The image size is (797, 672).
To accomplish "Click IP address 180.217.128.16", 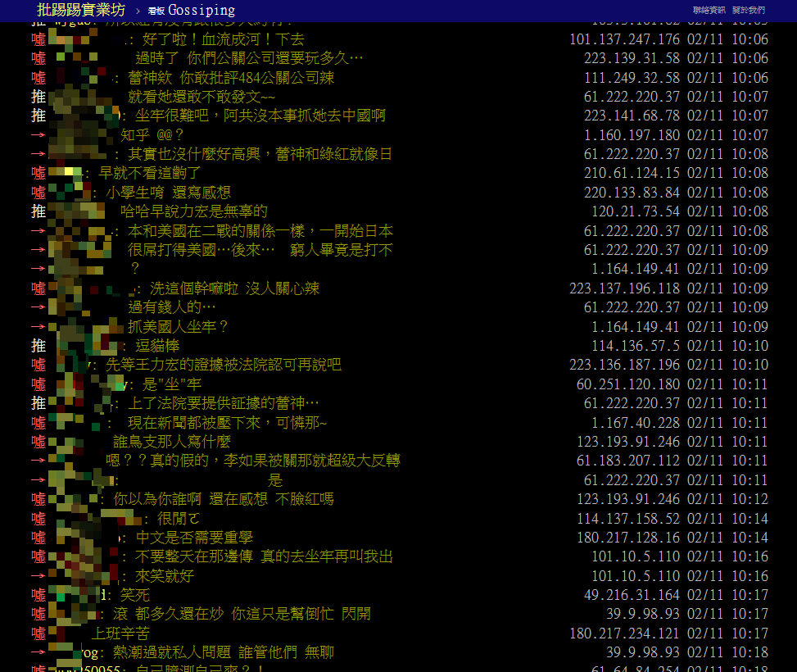I will click(x=628, y=538).
